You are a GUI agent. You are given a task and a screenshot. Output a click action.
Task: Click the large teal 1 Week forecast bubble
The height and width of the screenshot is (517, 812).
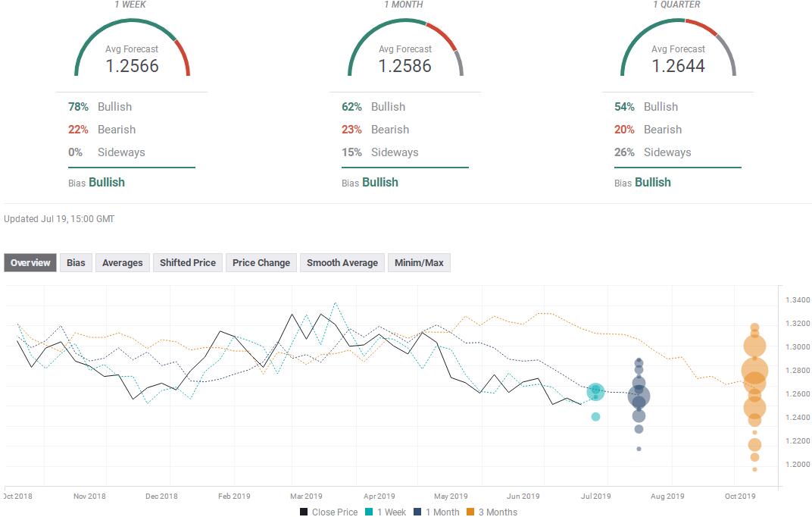coord(595,392)
